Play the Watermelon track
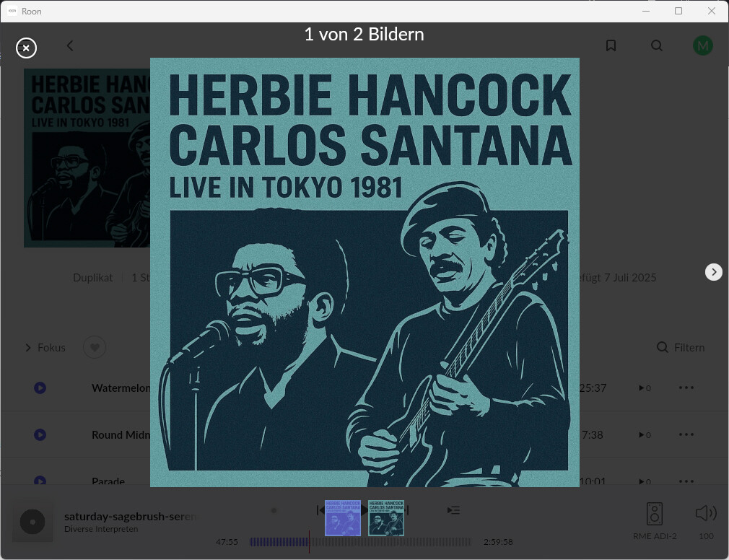Image resolution: width=729 pixels, height=560 pixels. coord(40,388)
